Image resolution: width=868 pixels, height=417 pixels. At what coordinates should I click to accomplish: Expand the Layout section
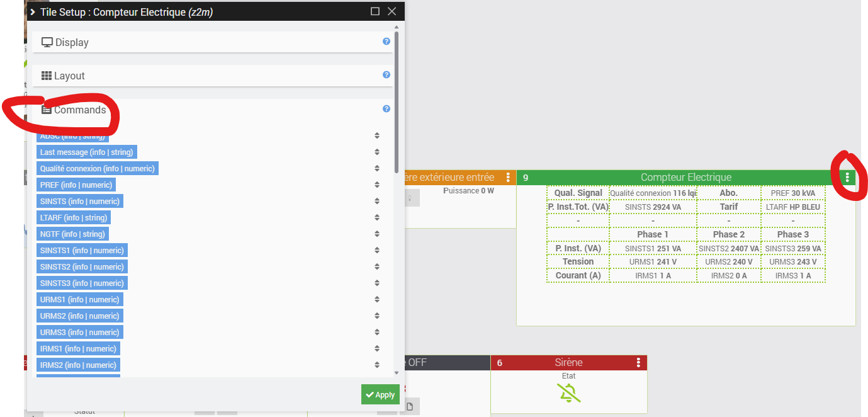coord(69,76)
